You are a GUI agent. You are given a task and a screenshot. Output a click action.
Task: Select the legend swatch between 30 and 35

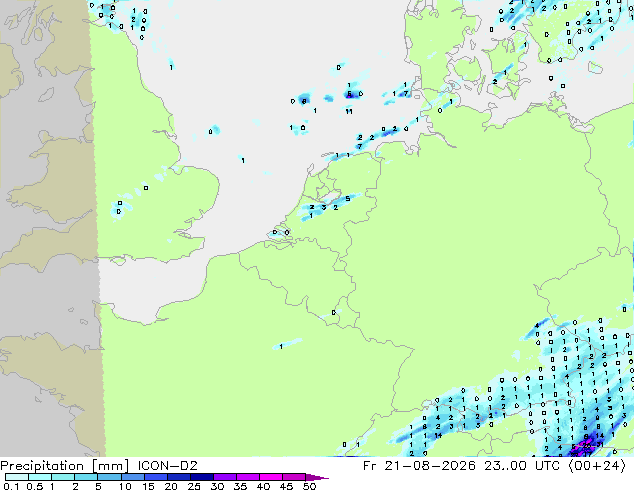click(x=225, y=477)
